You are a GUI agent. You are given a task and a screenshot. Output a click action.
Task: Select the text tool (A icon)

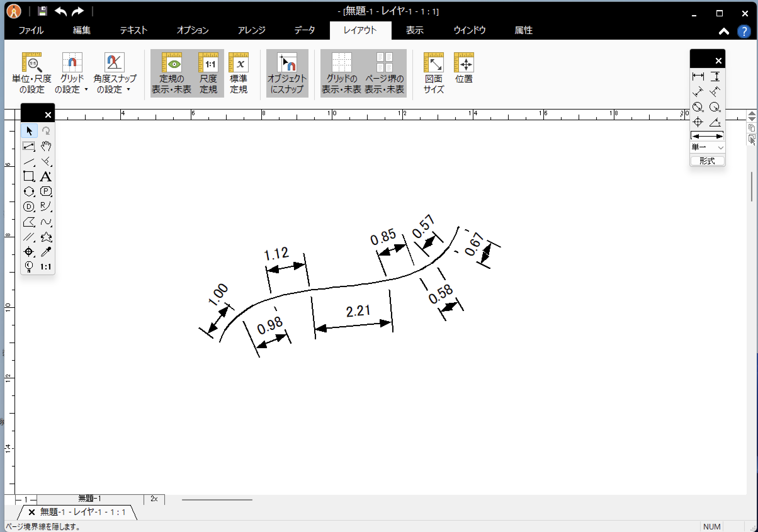(46, 176)
